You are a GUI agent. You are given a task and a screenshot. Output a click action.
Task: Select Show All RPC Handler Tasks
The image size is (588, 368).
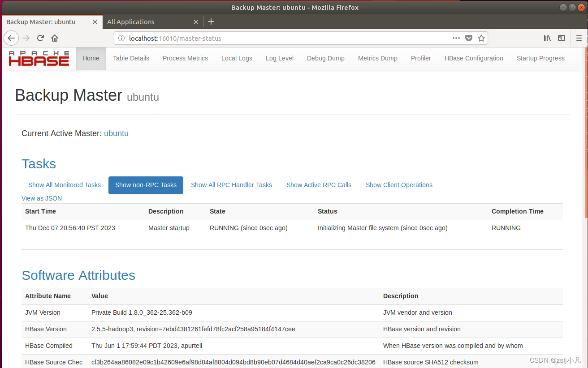[x=231, y=185]
